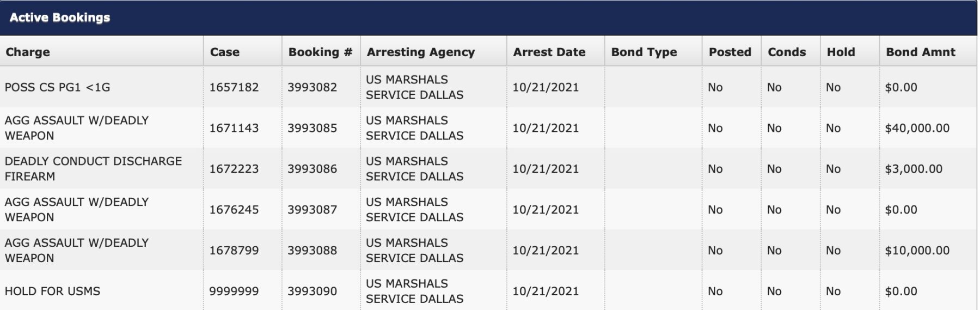Screen dimensions: 980x310
Task: Click the Bond Amnt column header
Action: [x=920, y=52]
